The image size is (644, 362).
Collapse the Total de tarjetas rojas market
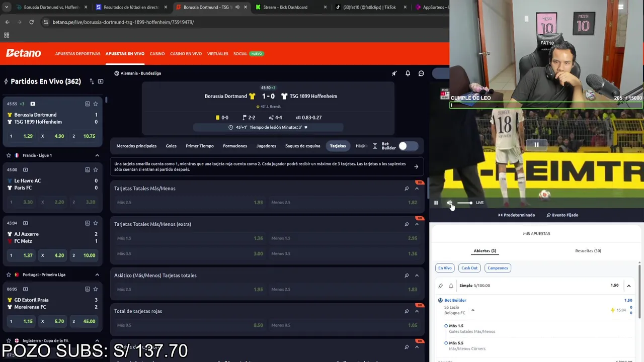417,311
